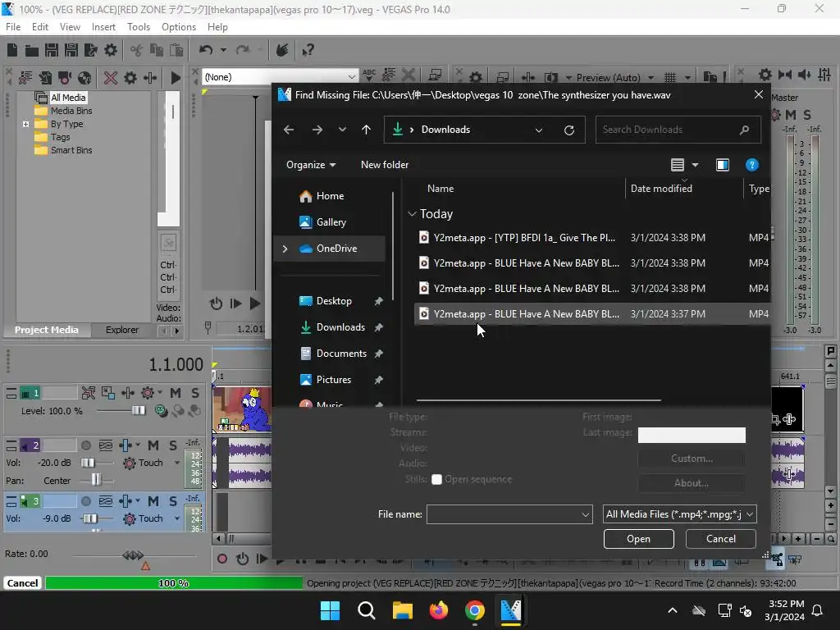This screenshot has width=840, height=630.
Task: Click the search magnifier in Search Downloads
Action: click(x=744, y=130)
